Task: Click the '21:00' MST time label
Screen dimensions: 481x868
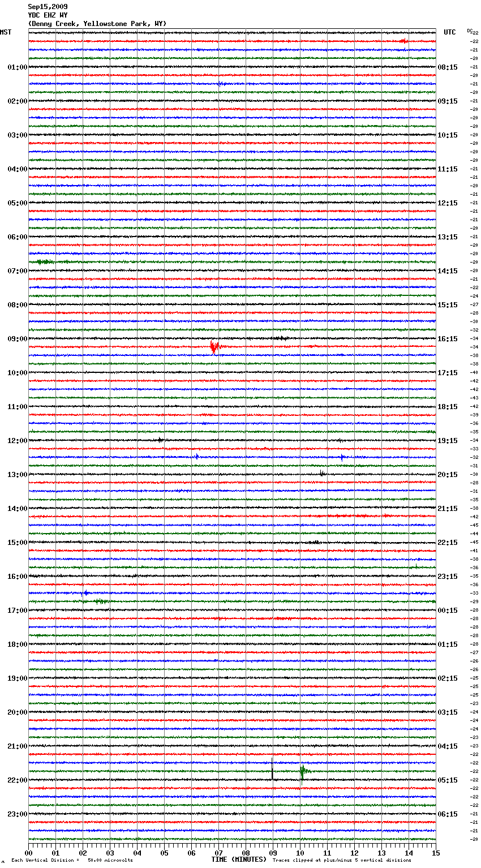Action: pyautogui.click(x=18, y=746)
